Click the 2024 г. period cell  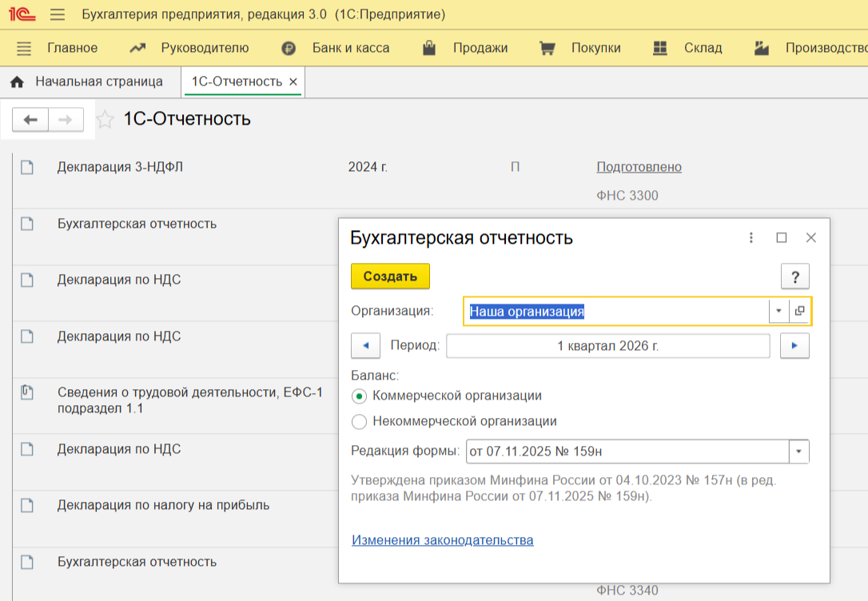368,167
